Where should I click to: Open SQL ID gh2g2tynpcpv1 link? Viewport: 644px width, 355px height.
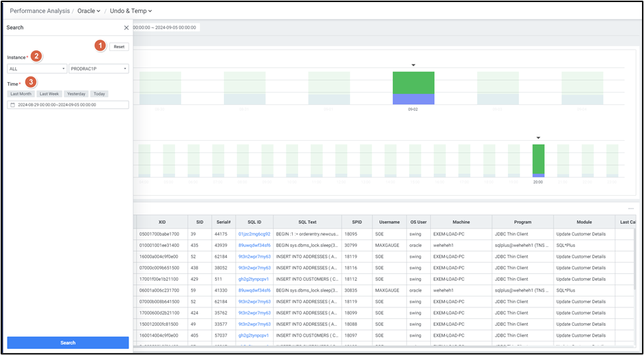pos(254,279)
